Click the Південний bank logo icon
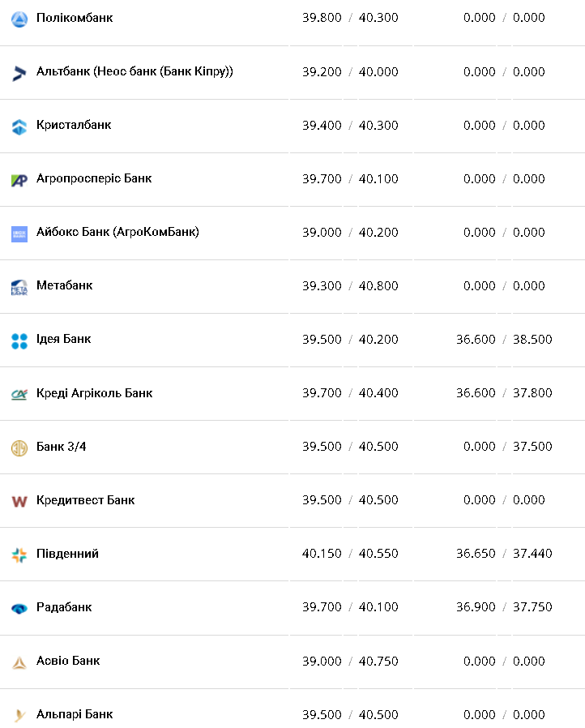Image resolution: width=585 pixels, height=728 pixels. point(19,555)
